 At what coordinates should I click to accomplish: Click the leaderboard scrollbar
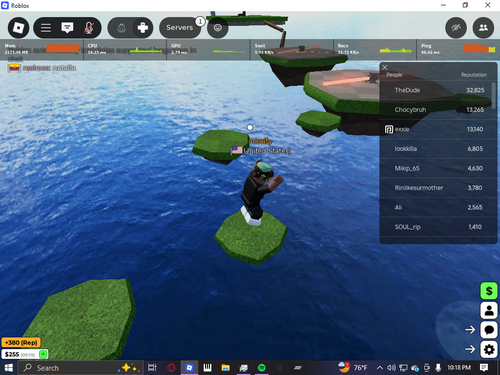[x=494, y=95]
